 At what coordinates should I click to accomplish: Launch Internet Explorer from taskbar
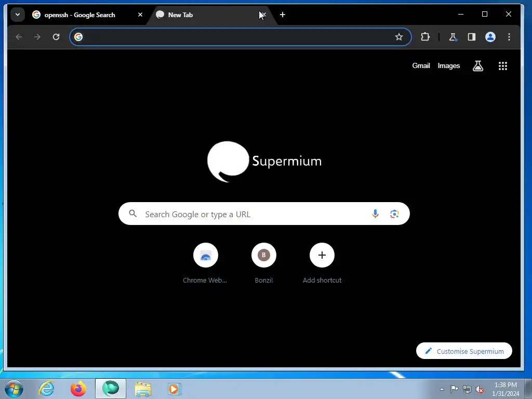[x=46, y=389]
